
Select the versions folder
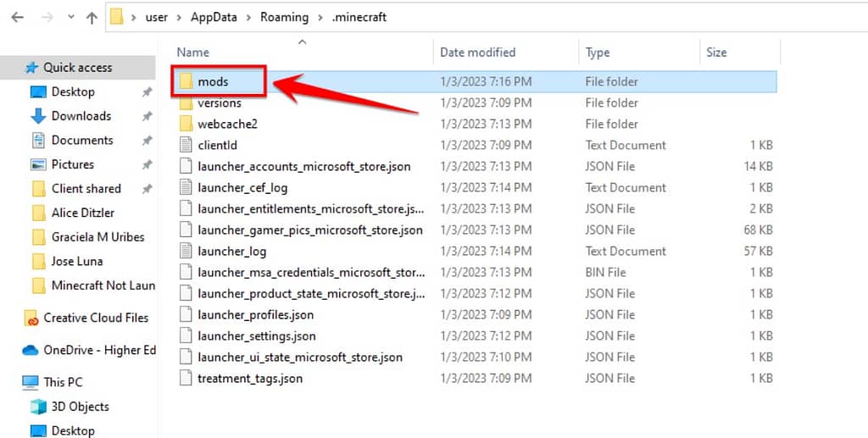tap(220, 103)
